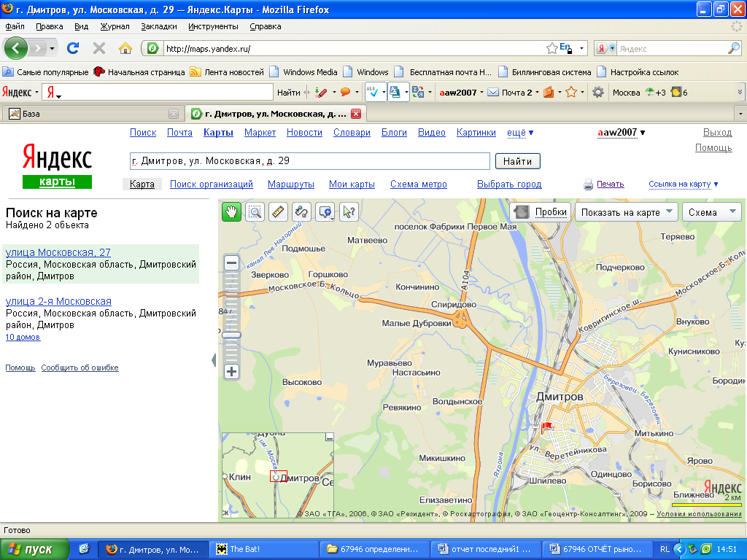The height and width of the screenshot is (560, 747).
Task: Click the map zoom slider handle
Action: click(x=231, y=335)
